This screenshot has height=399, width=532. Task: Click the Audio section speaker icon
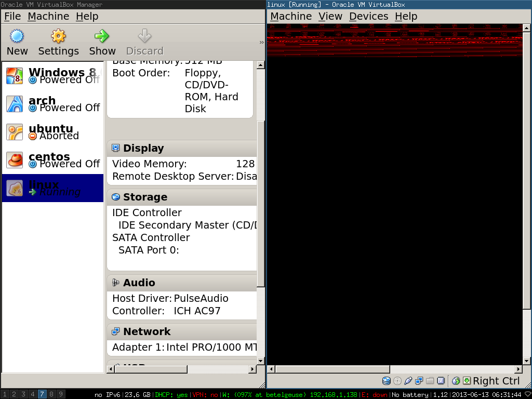(116, 282)
